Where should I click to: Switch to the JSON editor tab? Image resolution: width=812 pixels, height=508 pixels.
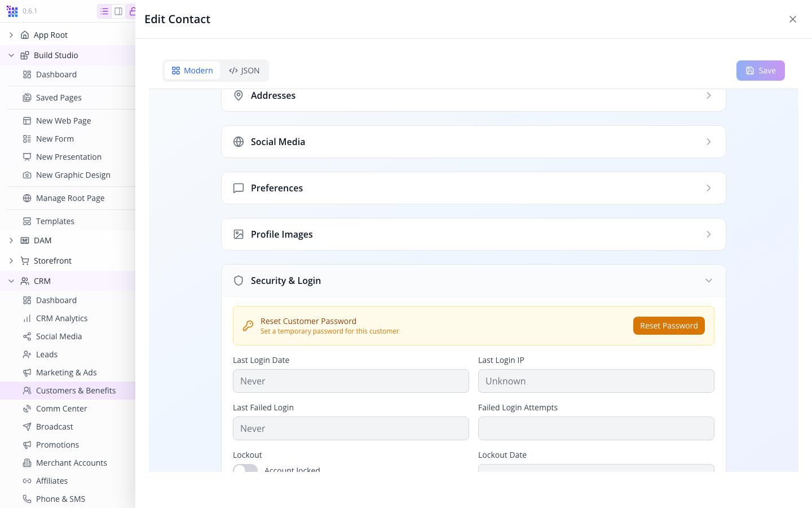coord(244,71)
